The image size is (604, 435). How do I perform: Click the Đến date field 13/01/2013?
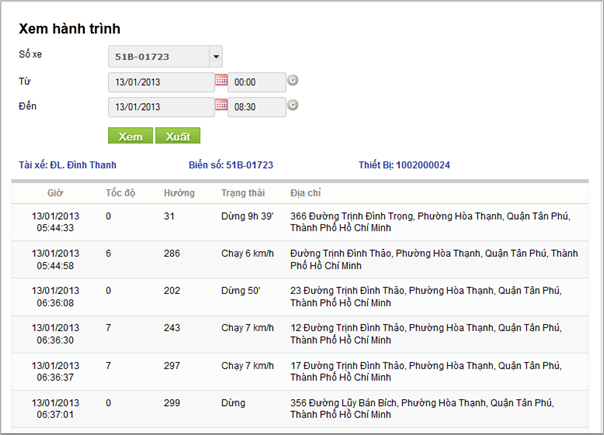tap(160, 106)
